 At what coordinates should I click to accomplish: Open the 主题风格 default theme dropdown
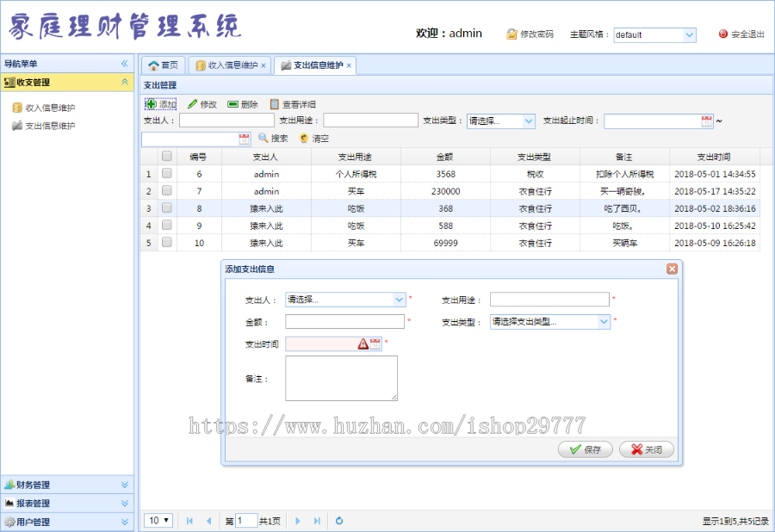654,33
